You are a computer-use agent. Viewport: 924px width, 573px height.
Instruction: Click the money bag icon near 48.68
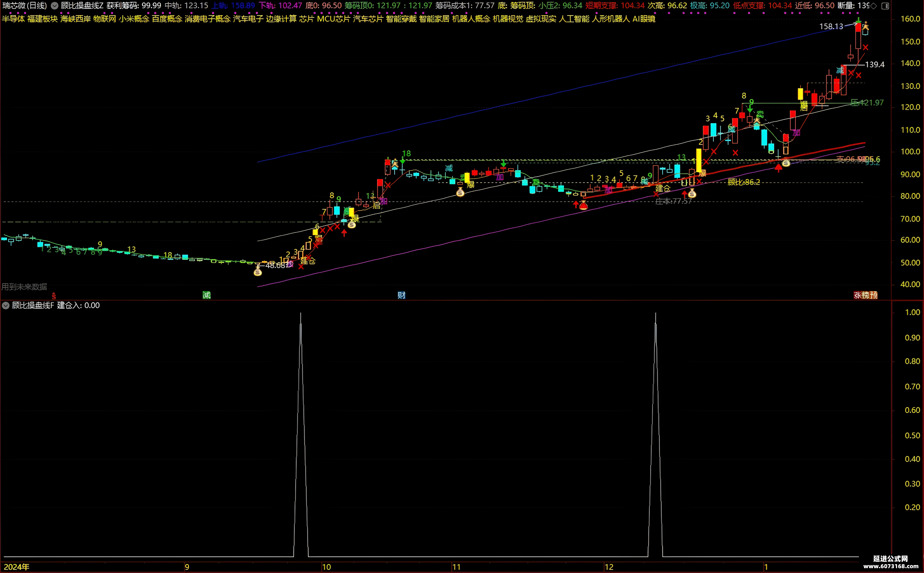click(258, 271)
